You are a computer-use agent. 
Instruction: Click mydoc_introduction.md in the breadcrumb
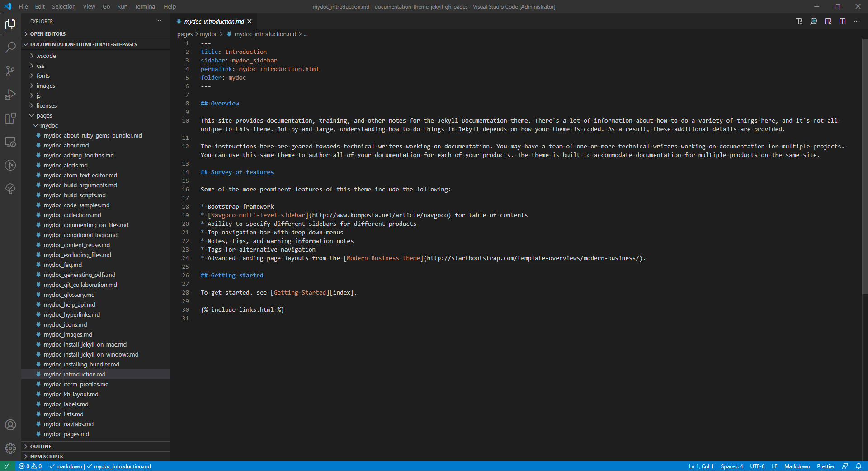[x=265, y=34]
